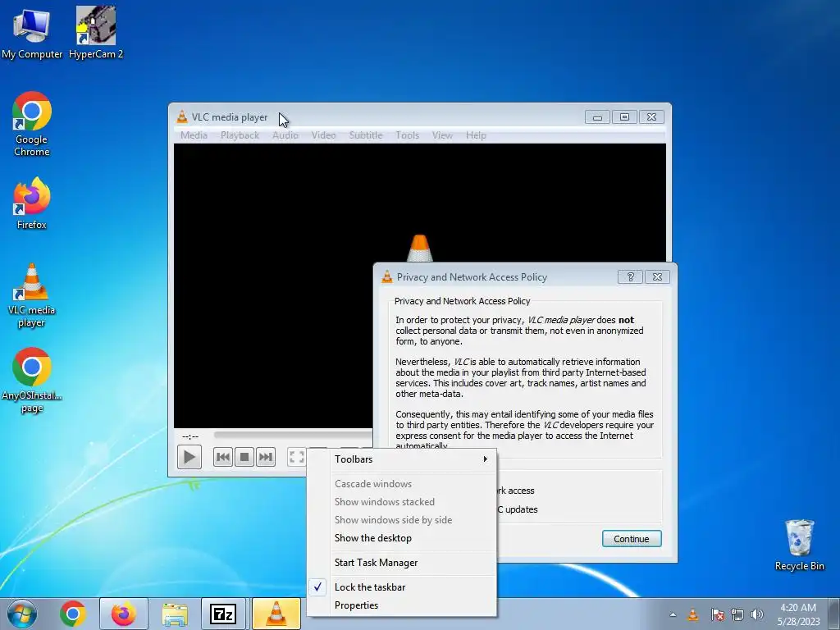
Task: Open the volume speaker tray icon
Action: pos(757,615)
